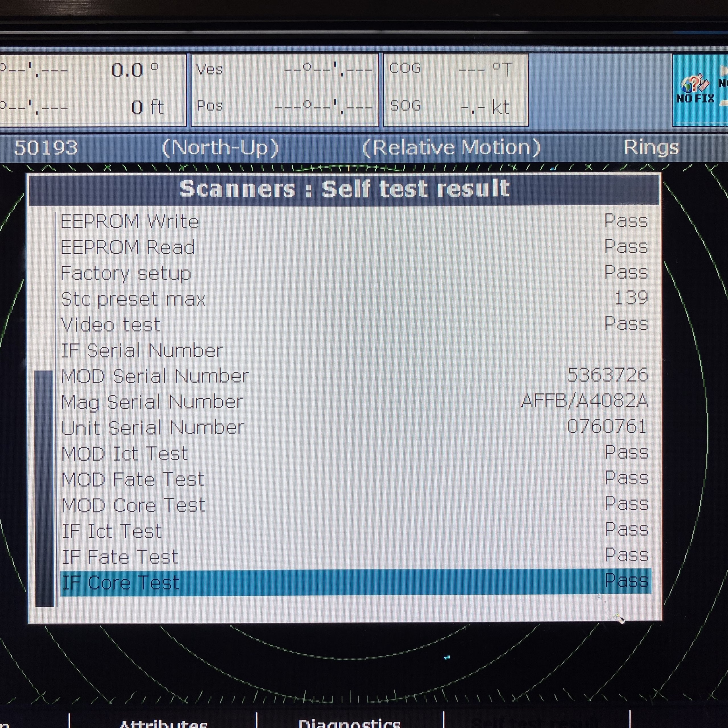Click Mag serial value AFFB/A4082A
The width and height of the screenshot is (728, 728).
coord(584,401)
